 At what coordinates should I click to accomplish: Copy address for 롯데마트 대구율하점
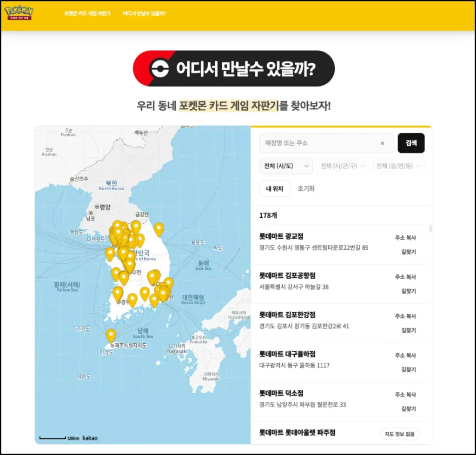(405, 355)
